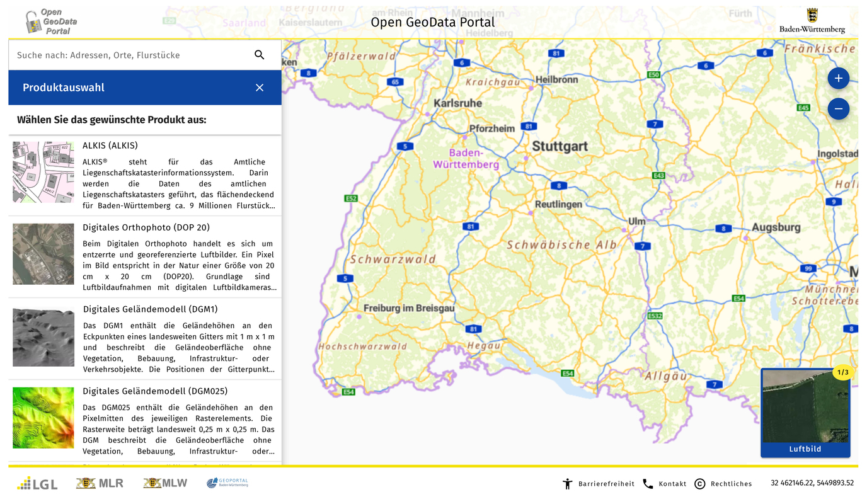The image size is (867, 504).
Task: Click the Ulm label on the map
Action: pyautogui.click(x=637, y=221)
